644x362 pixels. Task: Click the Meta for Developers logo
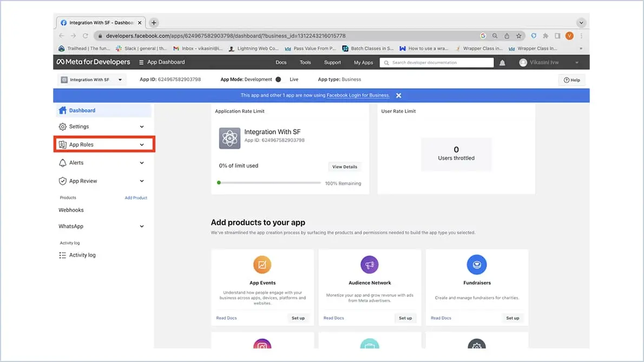[93, 62]
